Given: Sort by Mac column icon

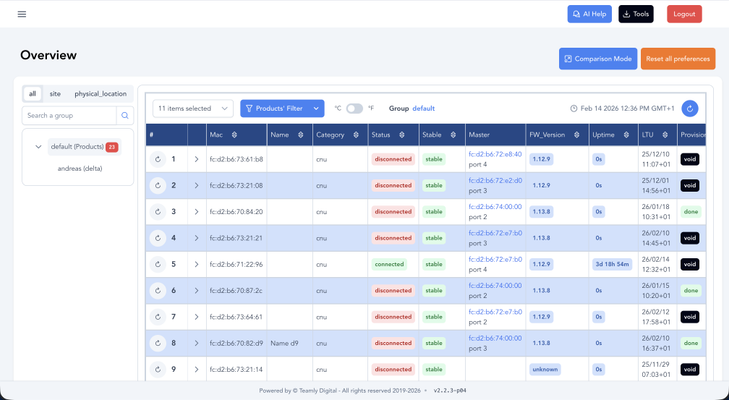Looking at the screenshot, I should point(235,135).
